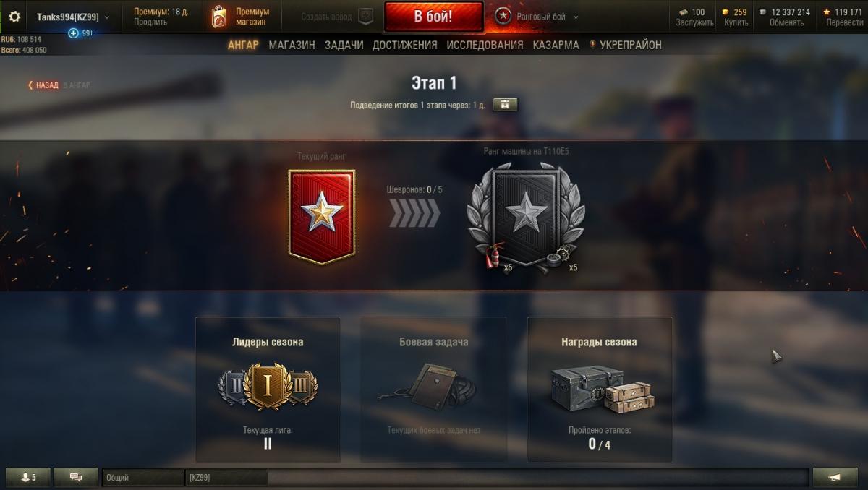The width and height of the screenshot is (868, 490).
Task: Click the НАЗАД В АНГАР back link
Action: (59, 85)
